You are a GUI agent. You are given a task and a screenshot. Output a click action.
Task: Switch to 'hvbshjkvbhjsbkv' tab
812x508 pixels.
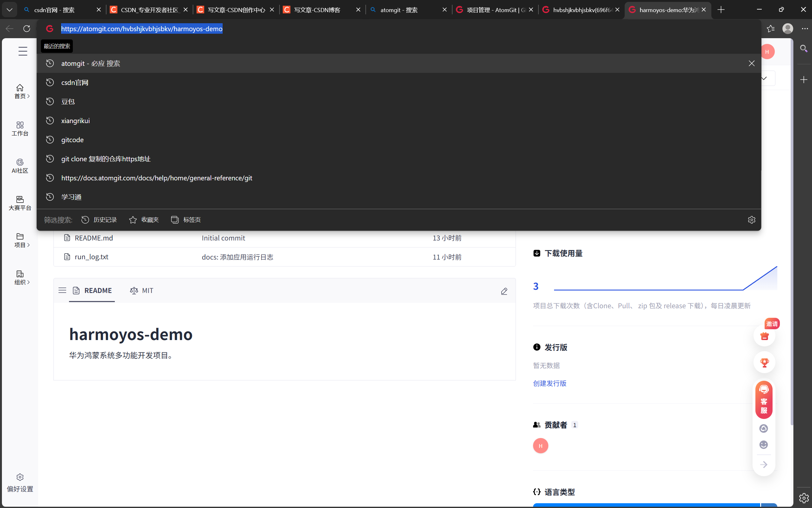[581, 10]
